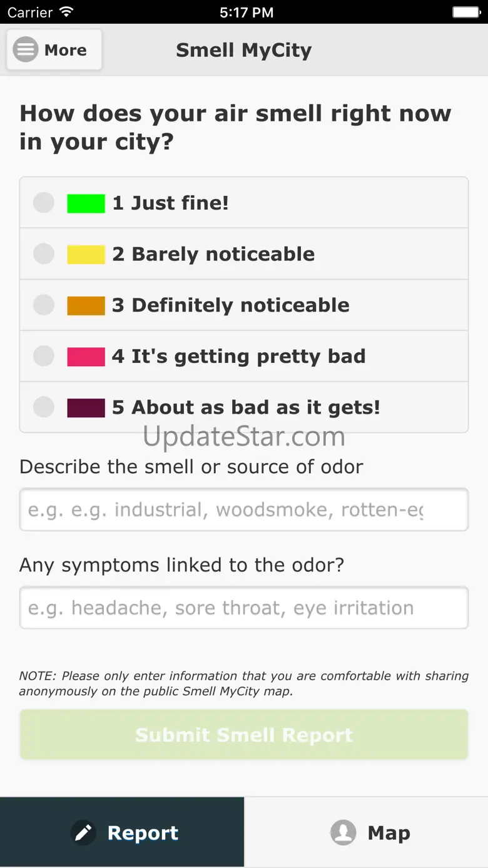The image size is (488, 868).
Task: Click the green smell level swatch
Action: [x=86, y=203]
